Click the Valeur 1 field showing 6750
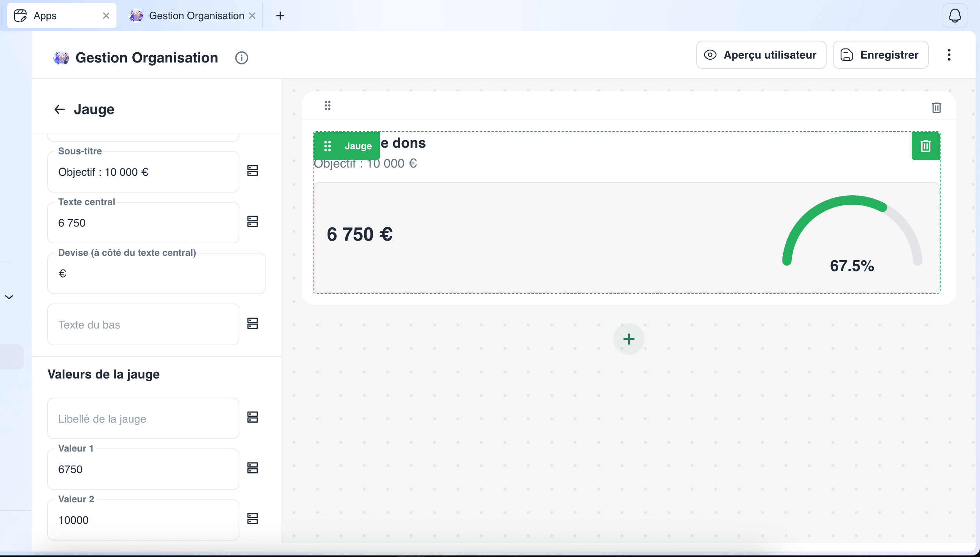 coord(143,469)
